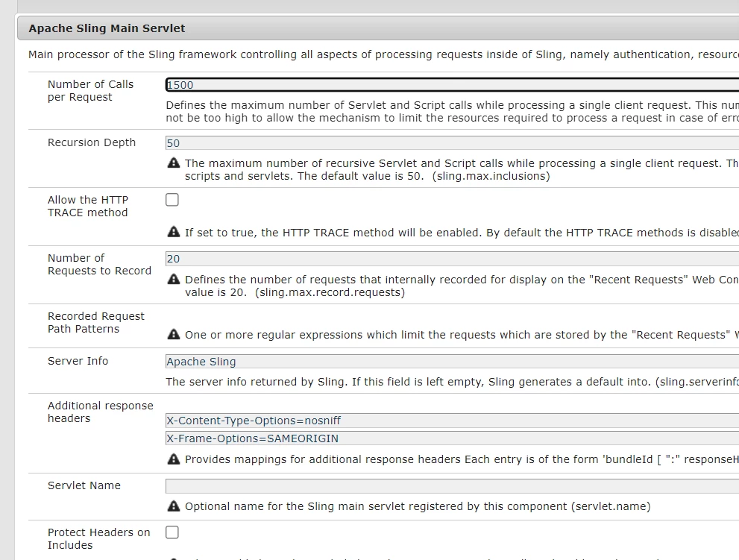The height and width of the screenshot is (560, 739).
Task: Click the Number of Calls per Request label
Action: pos(90,90)
